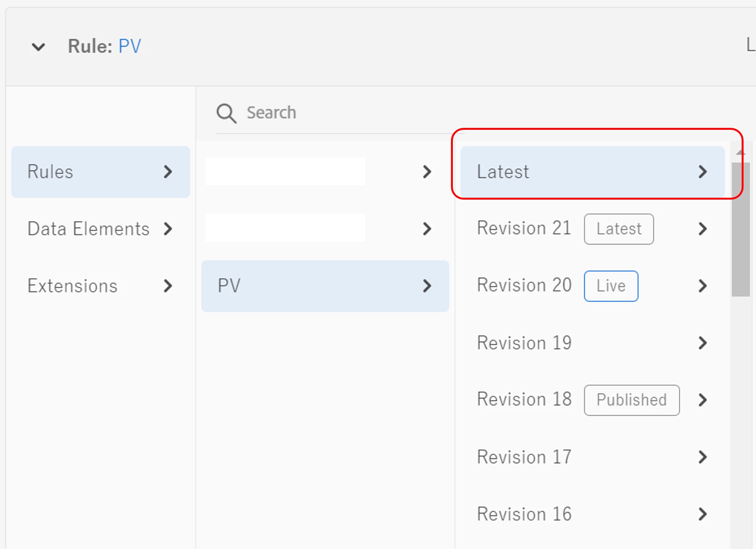Click the Live badge on Revision 20
Screen dimensions: 756x549
point(611,286)
